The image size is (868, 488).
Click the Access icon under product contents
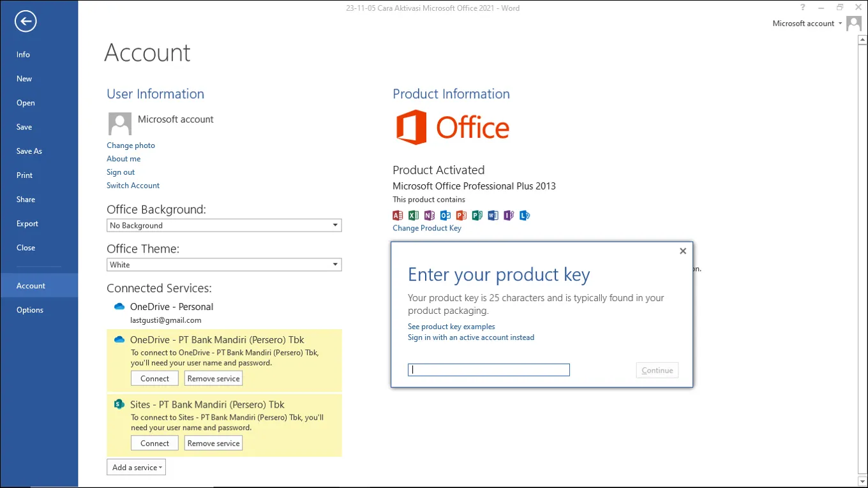[x=398, y=216]
